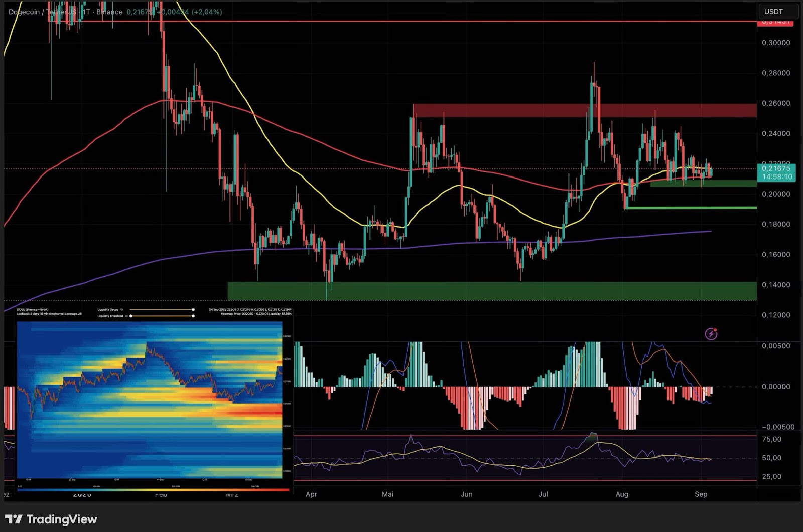This screenshot has width=803, height=532.
Task: Click the 0,12000 price axis label
Action: 776,315
